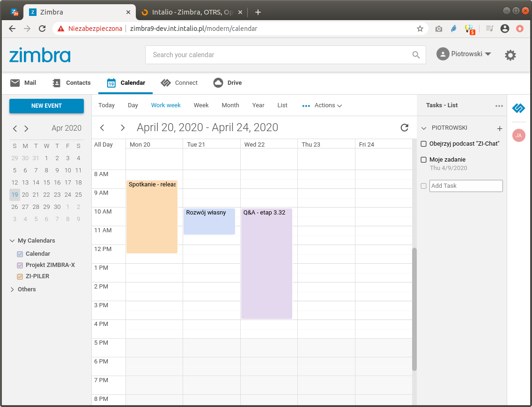
Task: Show previous month in mini calendar
Action: click(15, 128)
